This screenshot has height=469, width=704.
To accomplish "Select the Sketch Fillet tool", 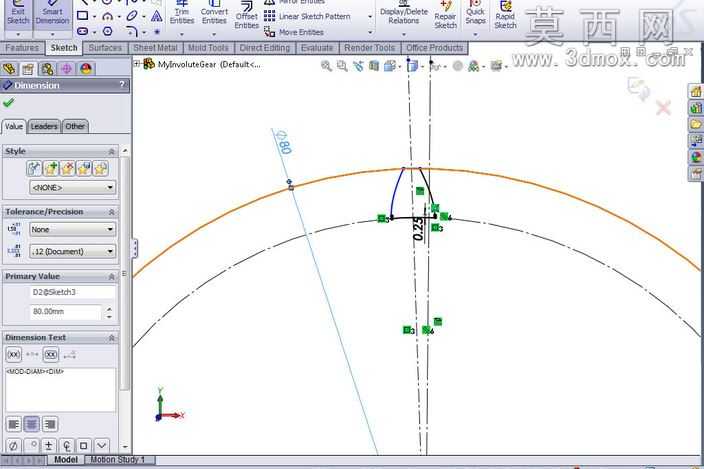I will point(132,31).
